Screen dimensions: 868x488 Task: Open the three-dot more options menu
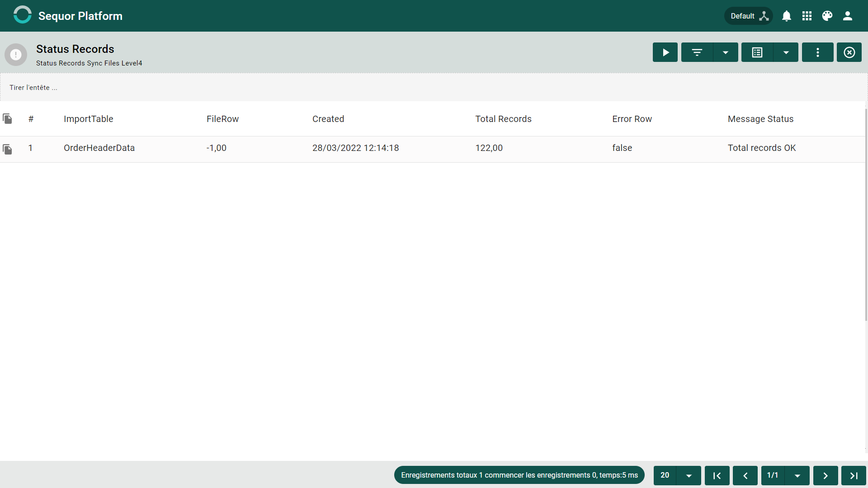coord(818,52)
